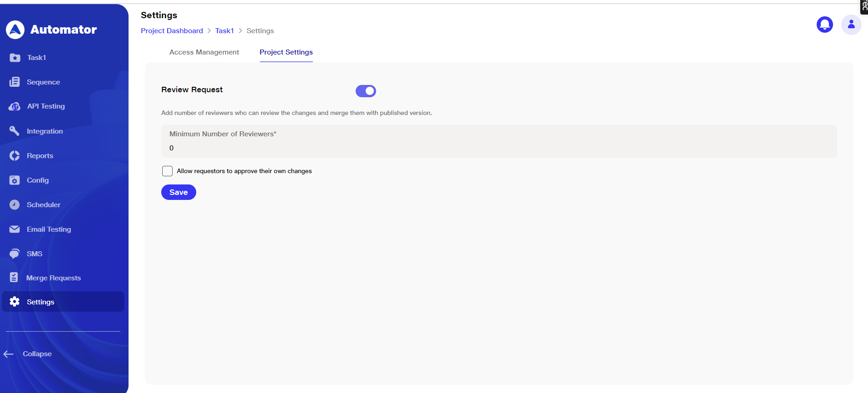Click the Automator logo icon
Image resolution: width=868 pixels, height=393 pixels.
pos(15,30)
